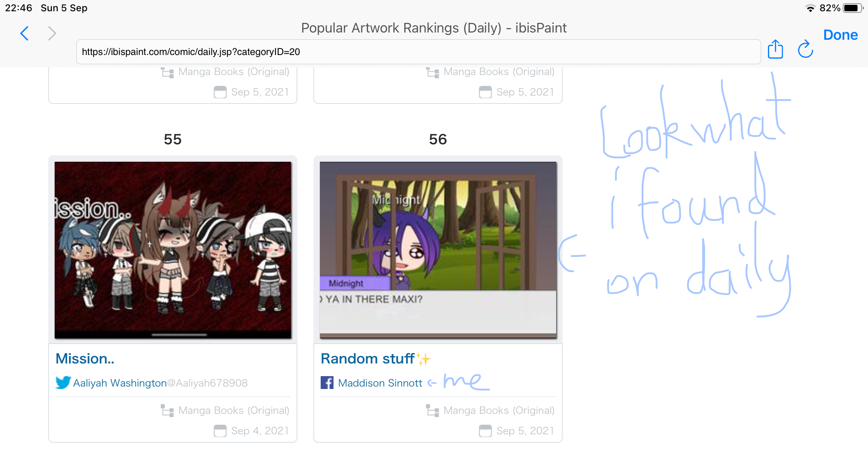
Task: Reload the page with refresh icon
Action: [805, 49]
